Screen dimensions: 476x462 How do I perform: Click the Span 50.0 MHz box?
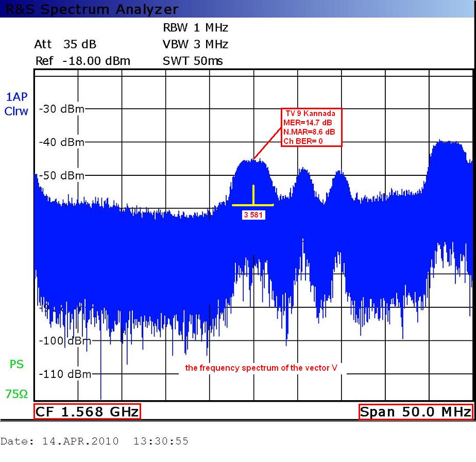click(415, 412)
